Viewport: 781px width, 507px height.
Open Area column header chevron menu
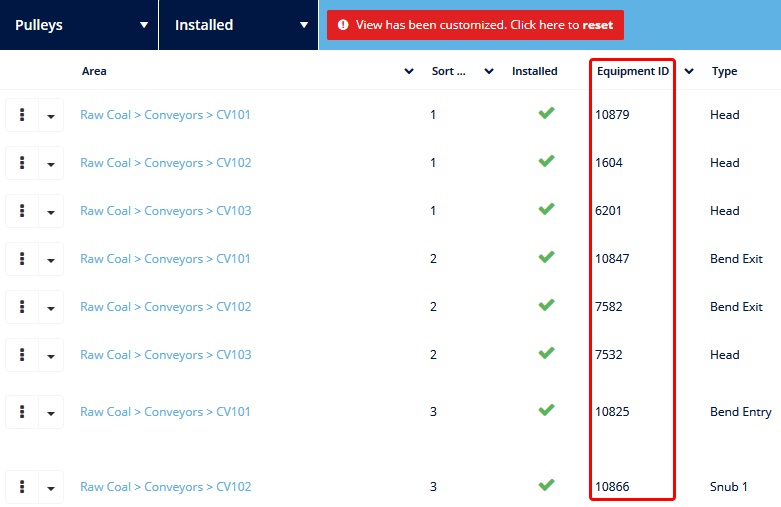click(409, 71)
